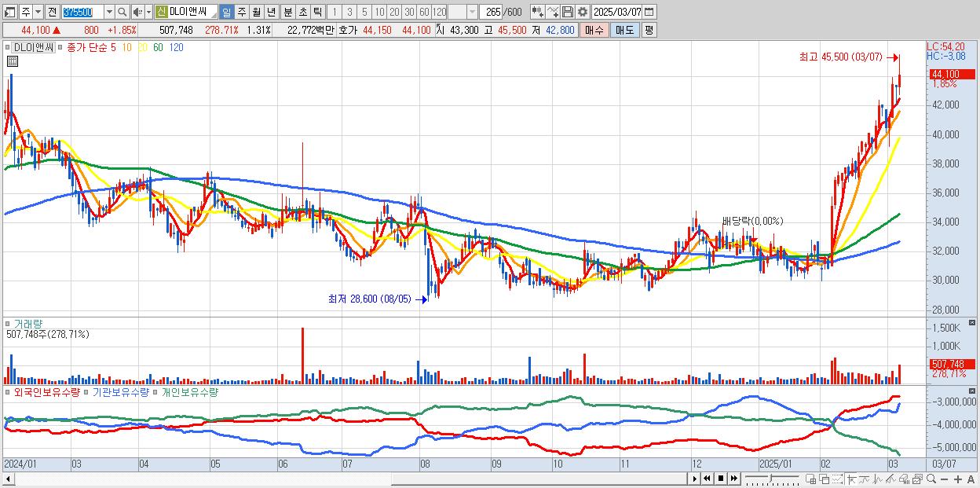Select the 초 second period tab
980x488 pixels.
point(303,12)
